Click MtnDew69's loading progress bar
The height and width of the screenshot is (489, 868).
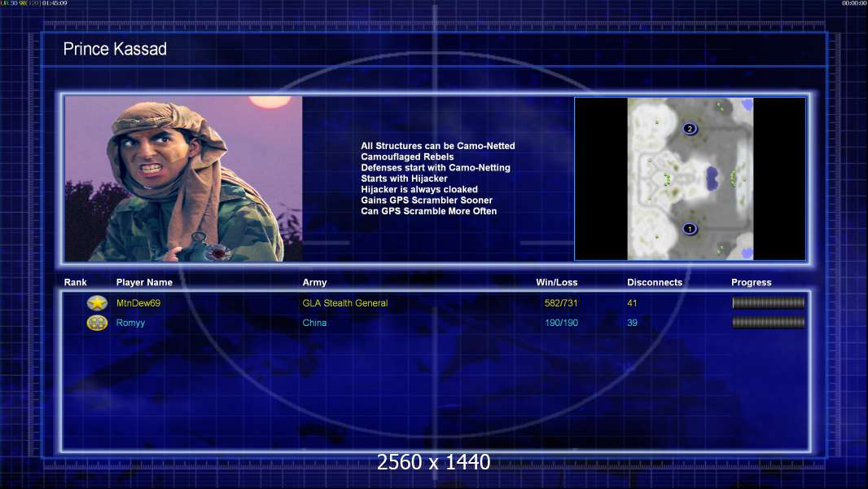pos(769,302)
